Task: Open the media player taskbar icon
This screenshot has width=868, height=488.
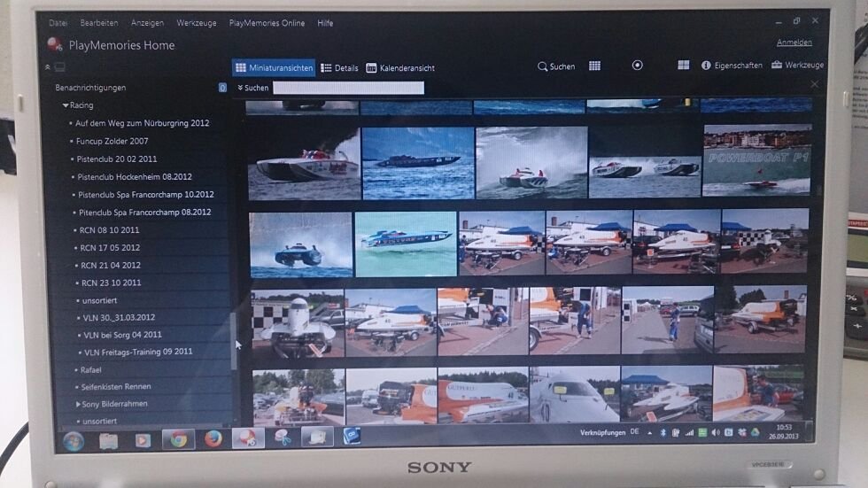Action: (x=143, y=440)
